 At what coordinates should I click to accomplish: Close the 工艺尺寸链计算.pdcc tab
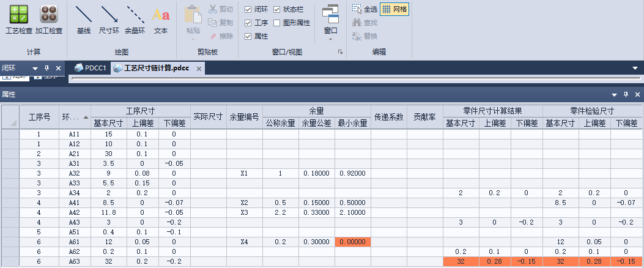199,69
